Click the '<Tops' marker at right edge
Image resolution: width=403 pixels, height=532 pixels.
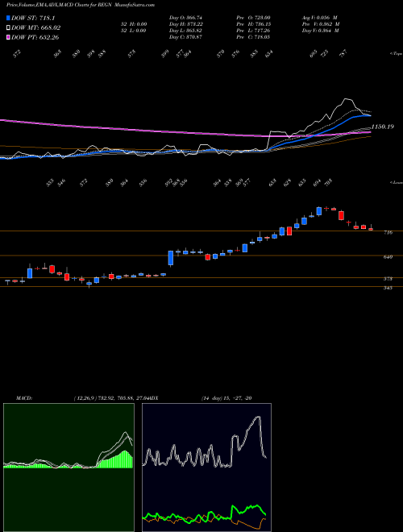pyautogui.click(x=396, y=54)
